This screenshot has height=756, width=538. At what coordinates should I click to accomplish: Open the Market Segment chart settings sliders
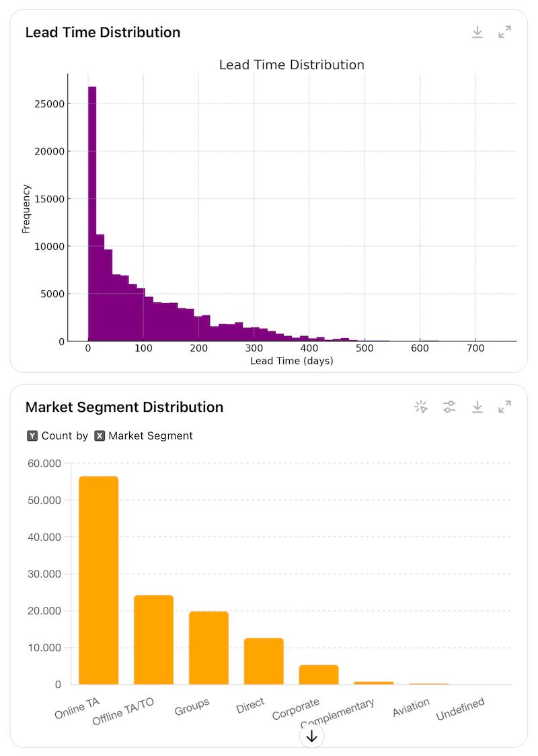pyautogui.click(x=449, y=407)
